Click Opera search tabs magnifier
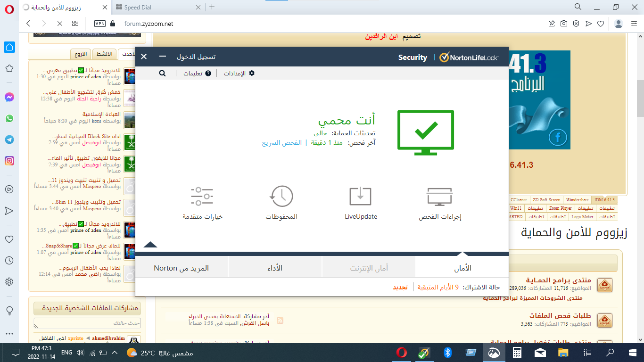Screen dimensions: 644x362 578,7
